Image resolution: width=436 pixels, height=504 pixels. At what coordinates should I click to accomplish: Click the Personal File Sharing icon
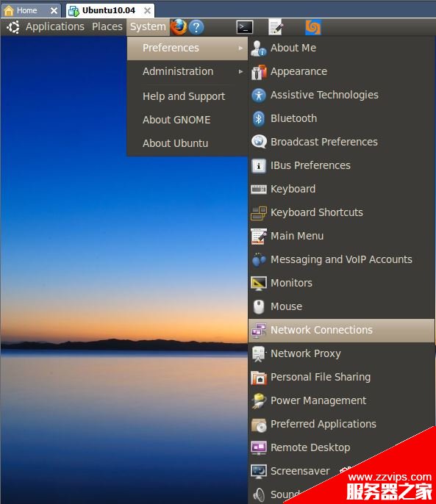[x=259, y=378]
